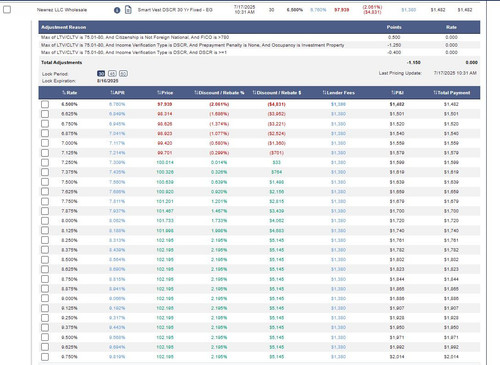This screenshot has width=500, height=365.
Task: Open the APR link in the 7.000% rate row
Action: point(117,143)
